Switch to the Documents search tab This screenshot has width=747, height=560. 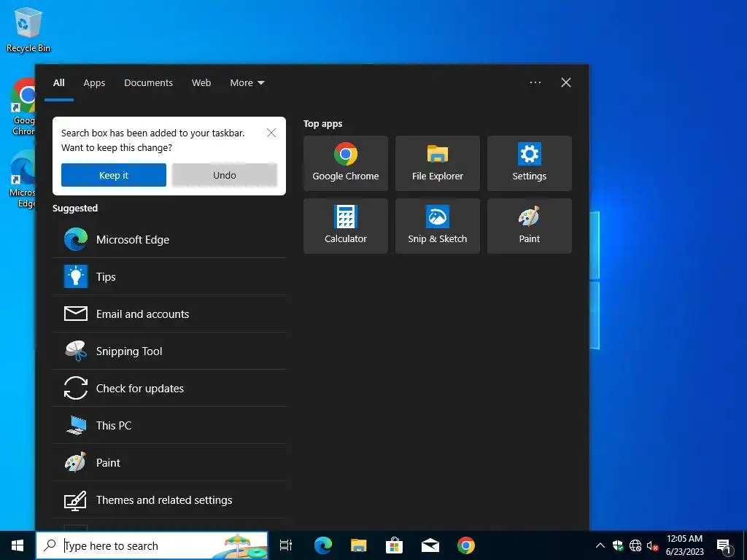[148, 83]
